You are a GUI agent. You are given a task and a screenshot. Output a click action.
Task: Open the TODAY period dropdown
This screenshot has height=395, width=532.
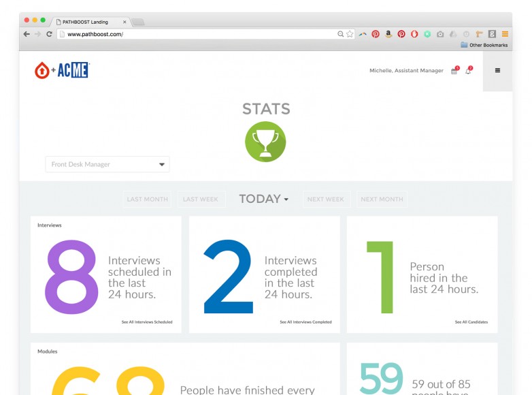point(263,199)
